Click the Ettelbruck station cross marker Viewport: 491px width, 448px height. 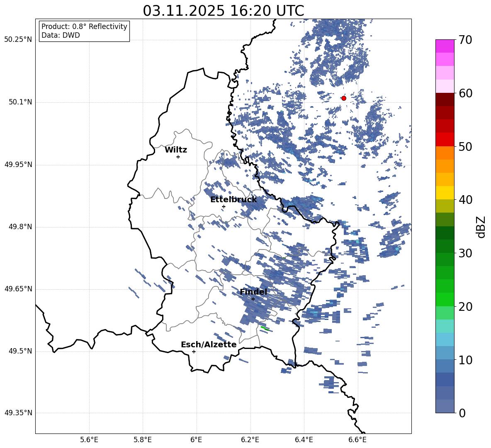tap(224, 206)
